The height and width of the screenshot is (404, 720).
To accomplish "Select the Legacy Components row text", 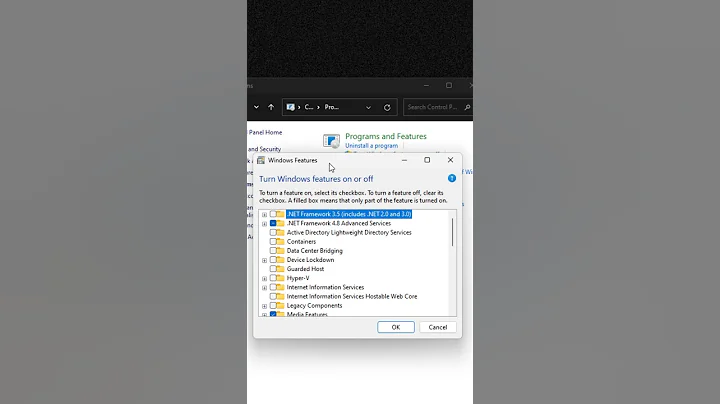I will [314, 306].
